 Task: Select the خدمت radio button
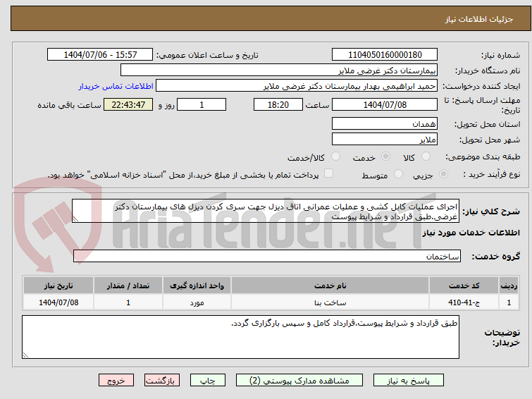coord(385,156)
